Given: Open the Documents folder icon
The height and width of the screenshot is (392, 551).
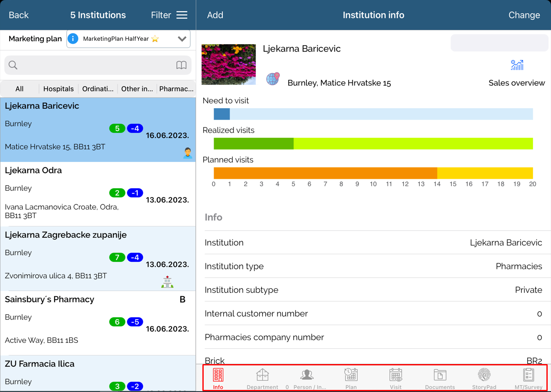Looking at the screenshot, I should 440,375.
